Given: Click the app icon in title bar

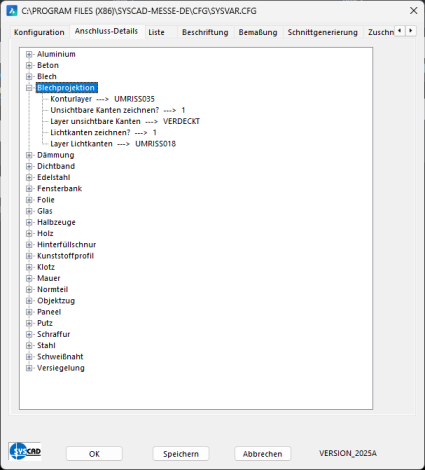Looking at the screenshot, I should 12,11.
